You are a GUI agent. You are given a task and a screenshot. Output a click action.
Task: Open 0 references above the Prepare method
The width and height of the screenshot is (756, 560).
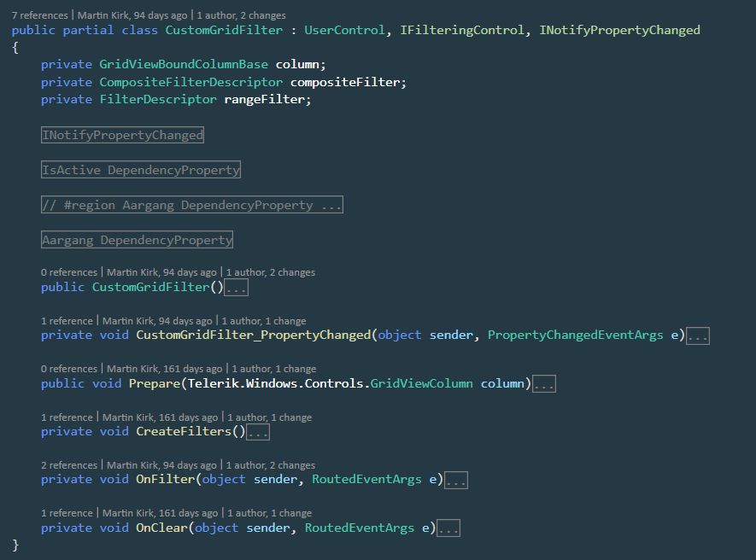69,369
